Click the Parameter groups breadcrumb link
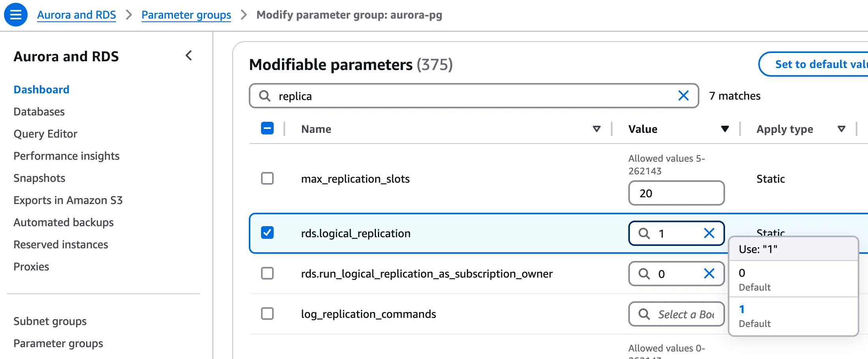 tap(186, 15)
